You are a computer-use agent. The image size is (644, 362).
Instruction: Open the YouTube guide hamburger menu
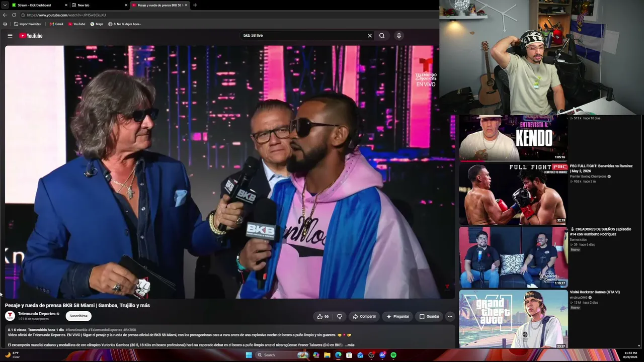(10, 36)
